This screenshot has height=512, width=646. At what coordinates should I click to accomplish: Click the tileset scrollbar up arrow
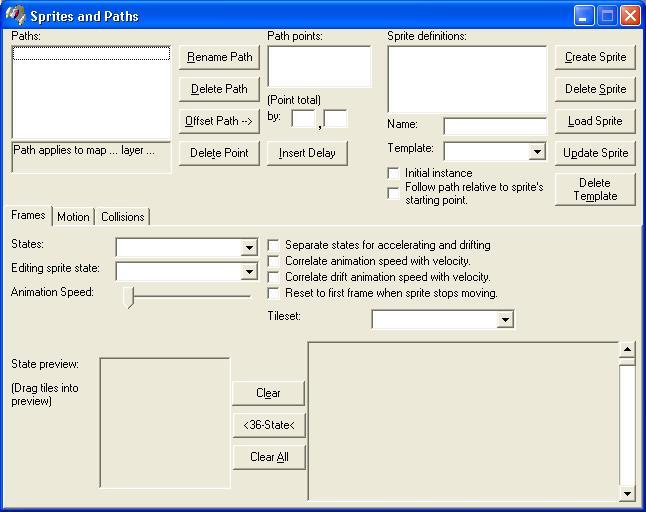click(x=627, y=350)
